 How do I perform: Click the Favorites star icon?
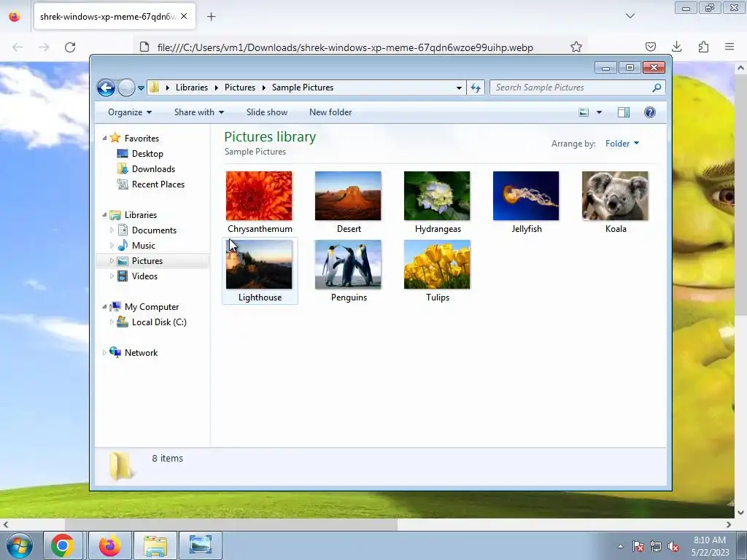tap(115, 138)
